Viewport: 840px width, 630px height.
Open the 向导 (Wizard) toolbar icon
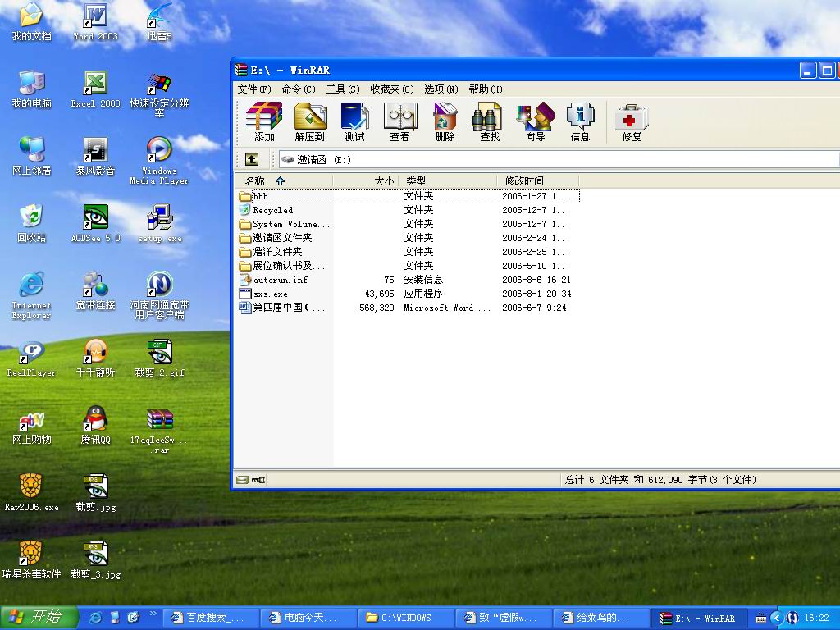tap(535, 121)
